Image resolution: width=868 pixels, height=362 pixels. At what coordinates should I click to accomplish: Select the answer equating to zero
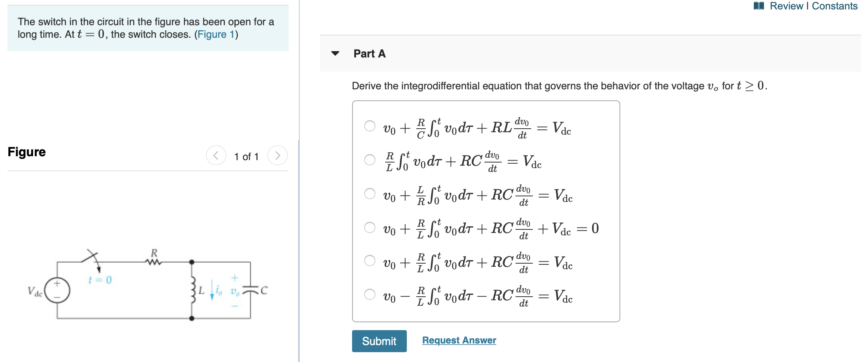pyautogui.click(x=369, y=227)
